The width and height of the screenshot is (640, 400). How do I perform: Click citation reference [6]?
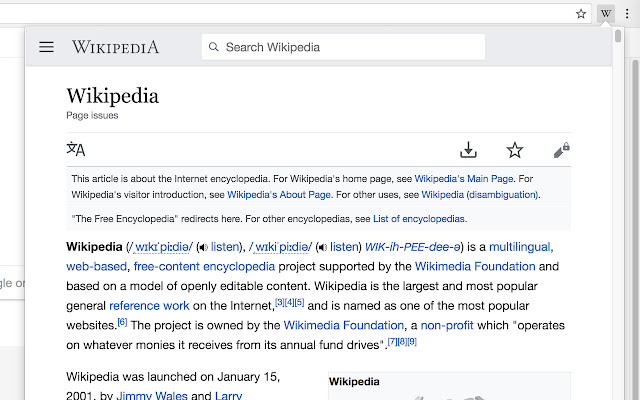pos(122,322)
